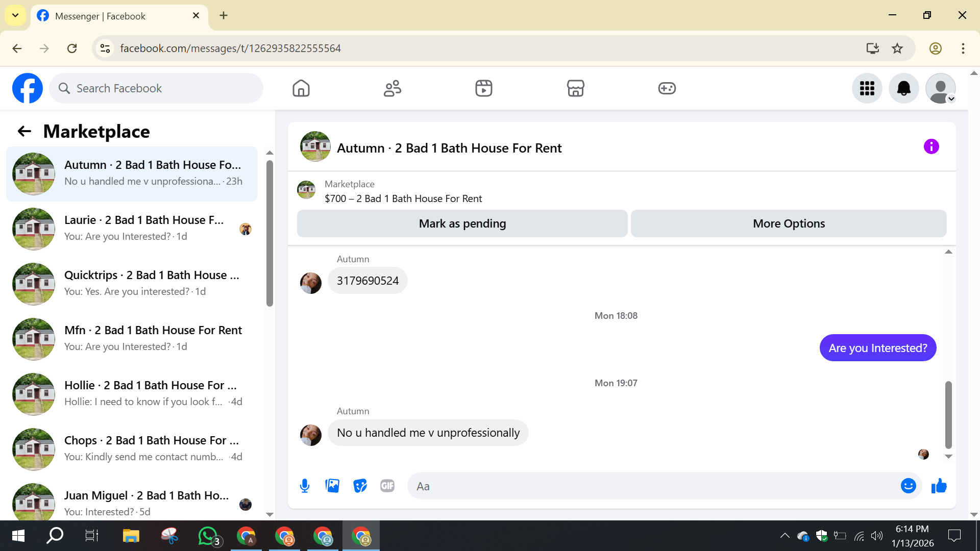This screenshot has width=980, height=551.
Task: Expand the account profile menu
Action: [x=940, y=89]
